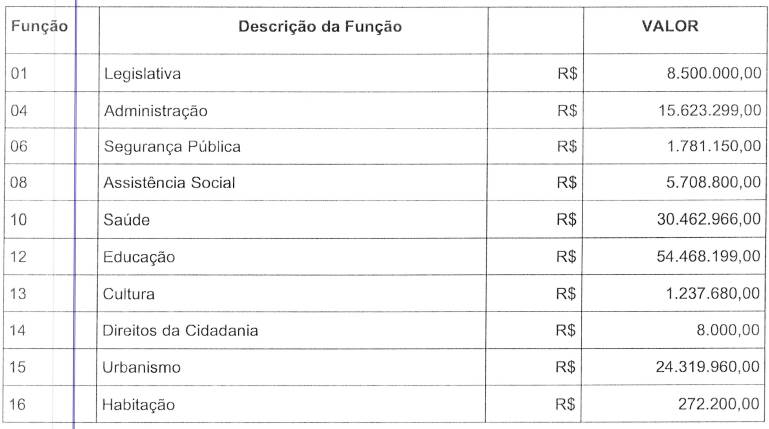769x429 pixels.
Task: Select function code 16
Action: point(18,405)
